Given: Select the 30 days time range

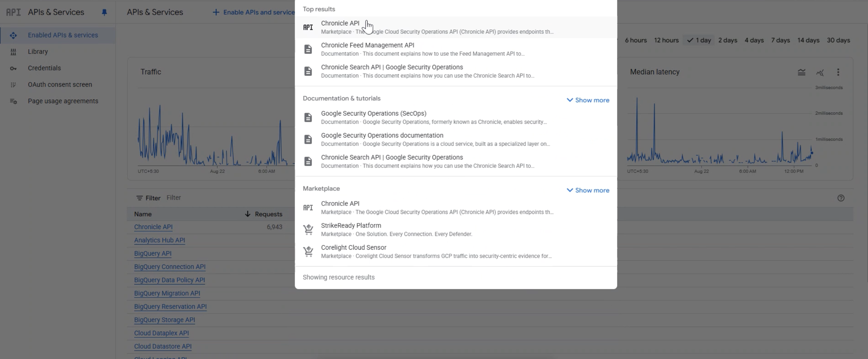Looking at the screenshot, I should coord(838,40).
